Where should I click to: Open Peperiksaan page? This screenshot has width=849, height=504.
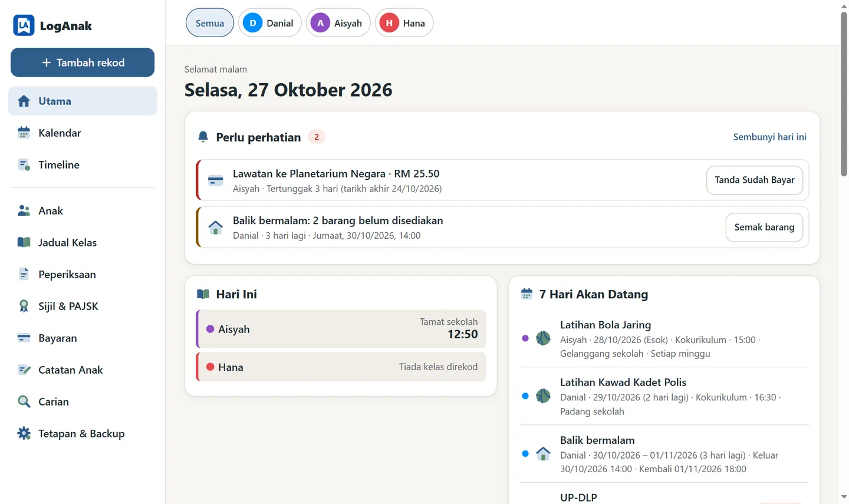83,274
